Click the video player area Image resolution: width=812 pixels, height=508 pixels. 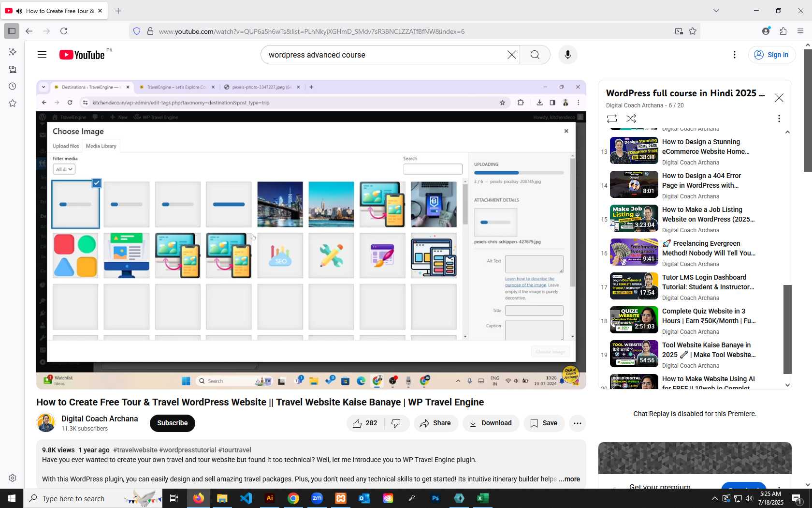[311, 235]
